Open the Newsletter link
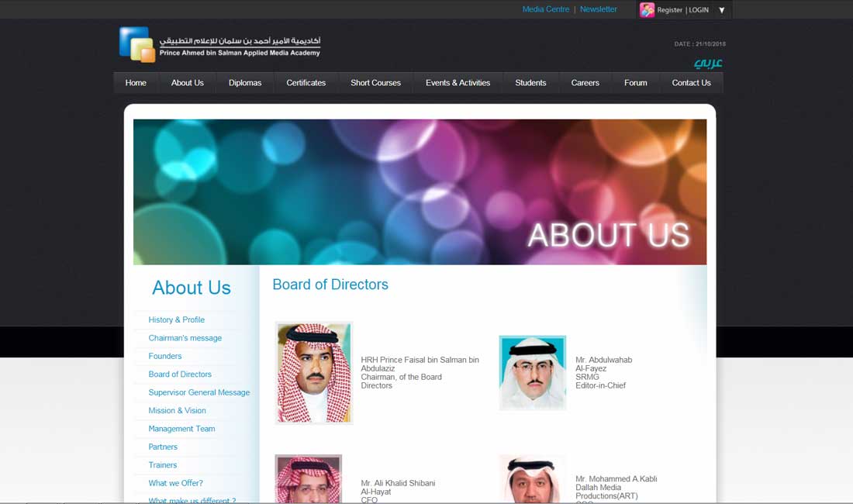 coord(599,9)
